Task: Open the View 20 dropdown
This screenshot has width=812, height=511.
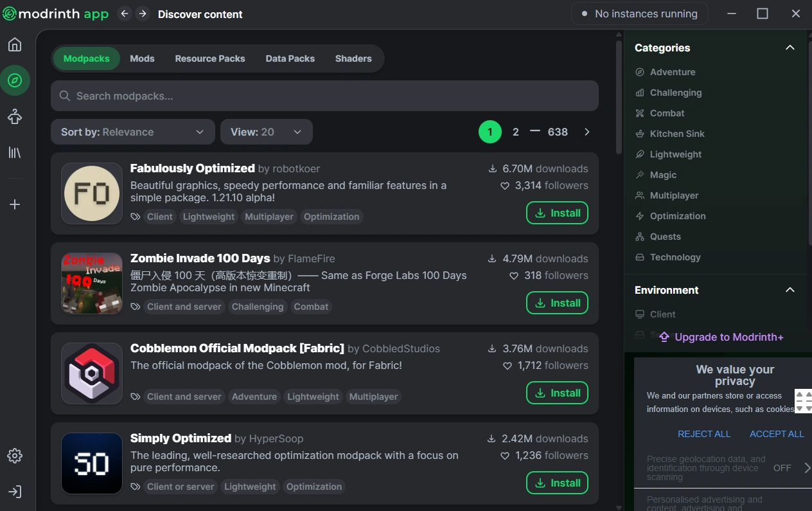Action: click(x=267, y=132)
